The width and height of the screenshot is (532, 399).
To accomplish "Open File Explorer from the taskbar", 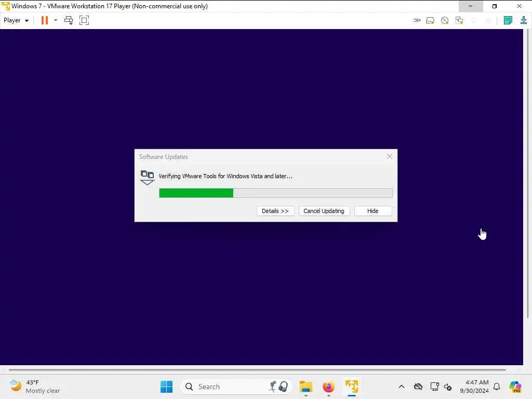I will (305, 387).
